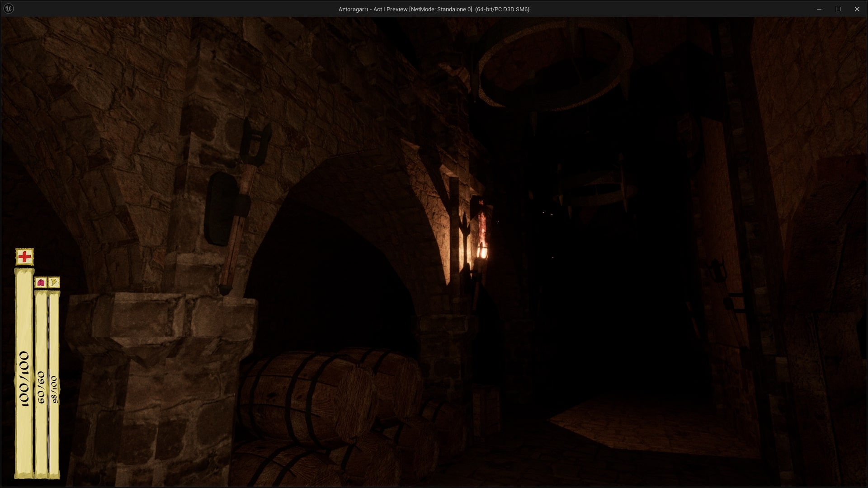Minimize the Aztoragarri preview window
Image resolution: width=868 pixels, height=488 pixels.
click(819, 9)
